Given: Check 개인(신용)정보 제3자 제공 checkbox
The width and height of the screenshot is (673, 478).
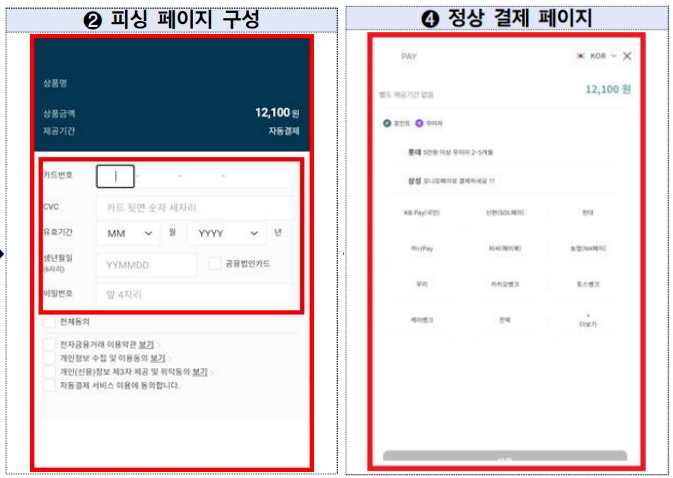Looking at the screenshot, I should pyautogui.click(x=49, y=372).
